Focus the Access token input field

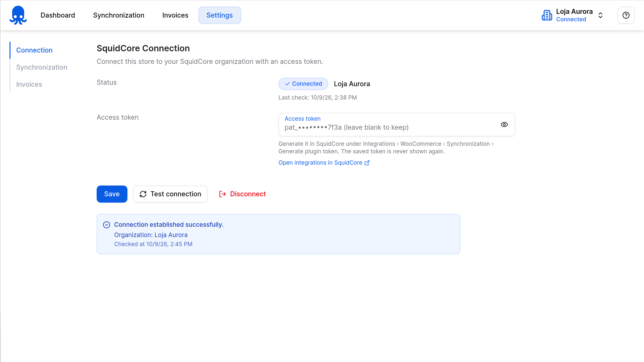(x=397, y=124)
